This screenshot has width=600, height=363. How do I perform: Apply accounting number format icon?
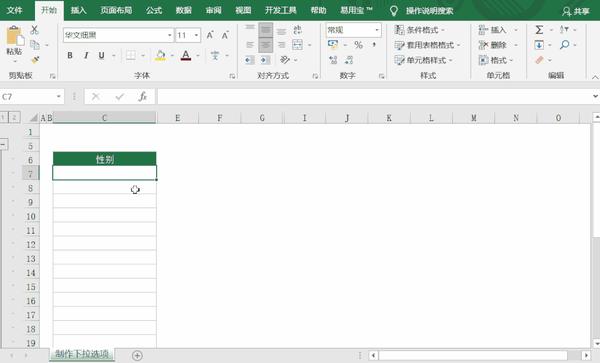(x=333, y=45)
